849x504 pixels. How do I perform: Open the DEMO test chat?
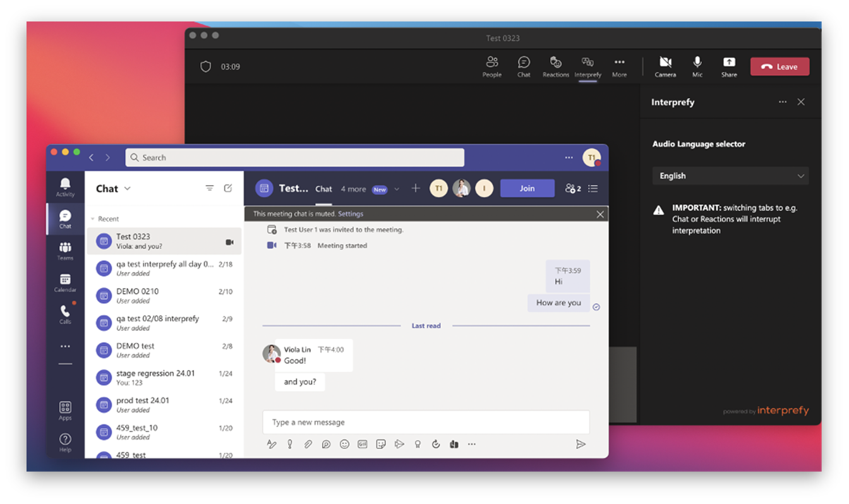click(164, 350)
